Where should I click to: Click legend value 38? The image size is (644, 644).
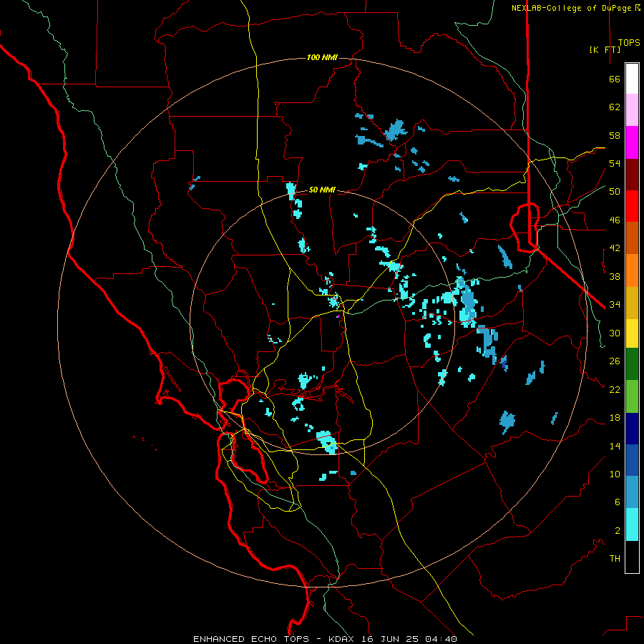coord(615,276)
